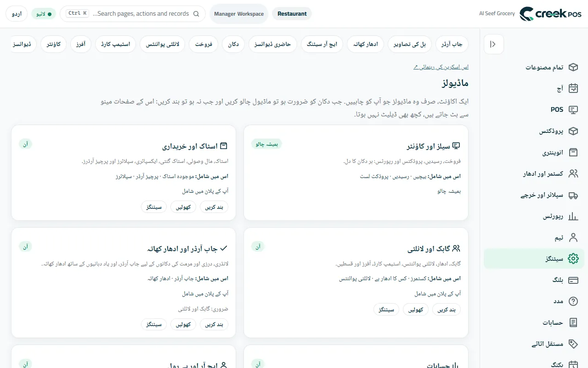Click بند کریں on the اسٹاک اور خریداری card
The width and height of the screenshot is (588, 368).
[214, 207]
